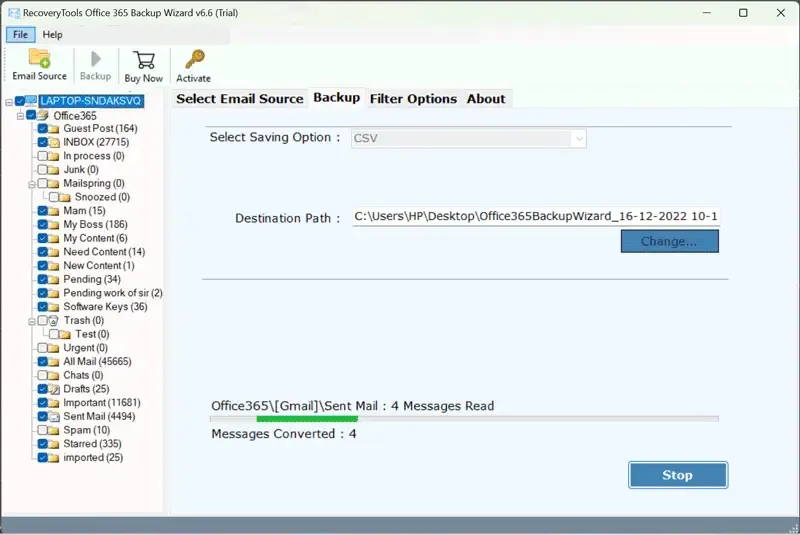The height and width of the screenshot is (535, 800).
Task: Click the Buy Now cart icon
Action: coord(144,60)
